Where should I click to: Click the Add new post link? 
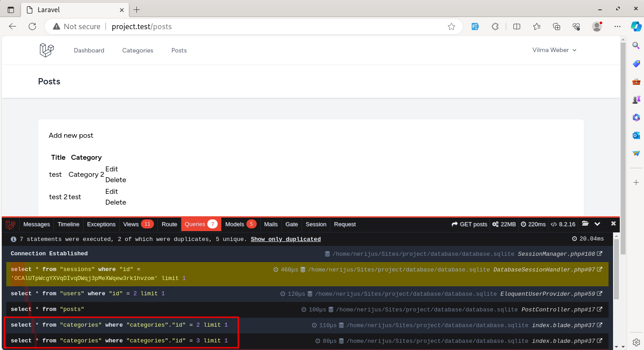[x=71, y=136]
